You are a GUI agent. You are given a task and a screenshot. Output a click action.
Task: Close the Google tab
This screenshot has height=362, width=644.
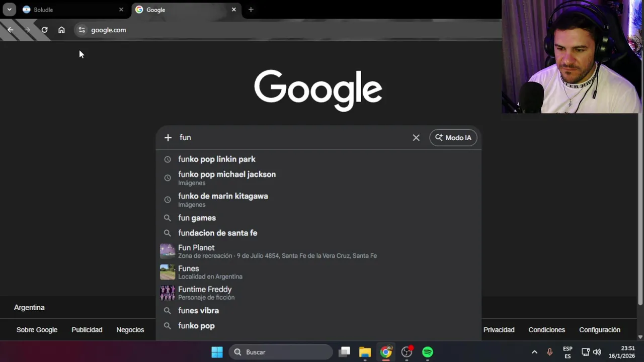tap(233, 10)
